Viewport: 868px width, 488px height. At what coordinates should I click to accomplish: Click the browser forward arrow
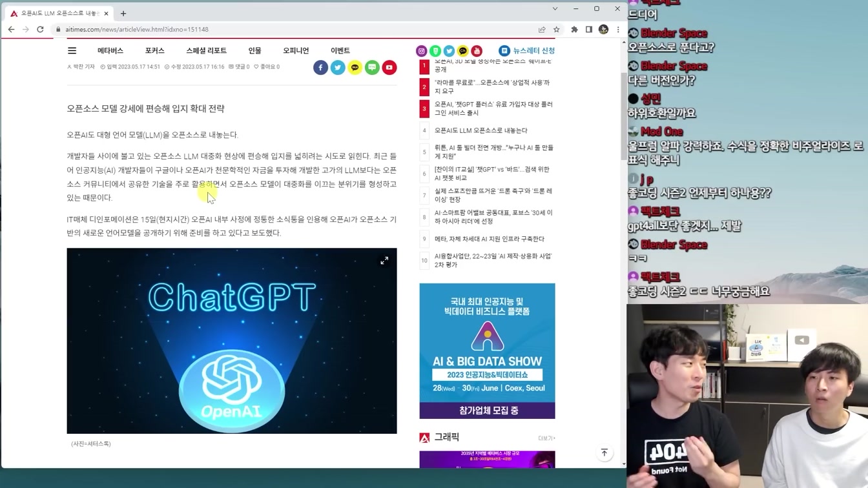pyautogui.click(x=26, y=29)
